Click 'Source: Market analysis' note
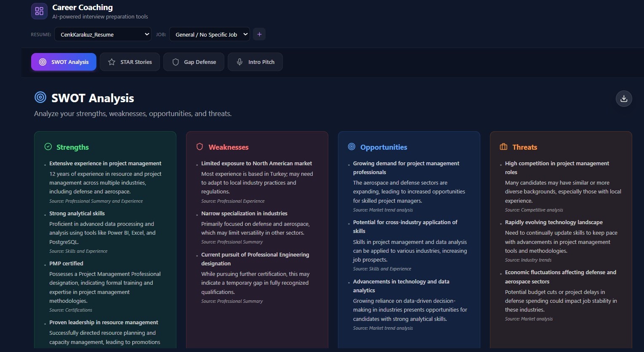This screenshot has width=644, height=352. point(529,319)
